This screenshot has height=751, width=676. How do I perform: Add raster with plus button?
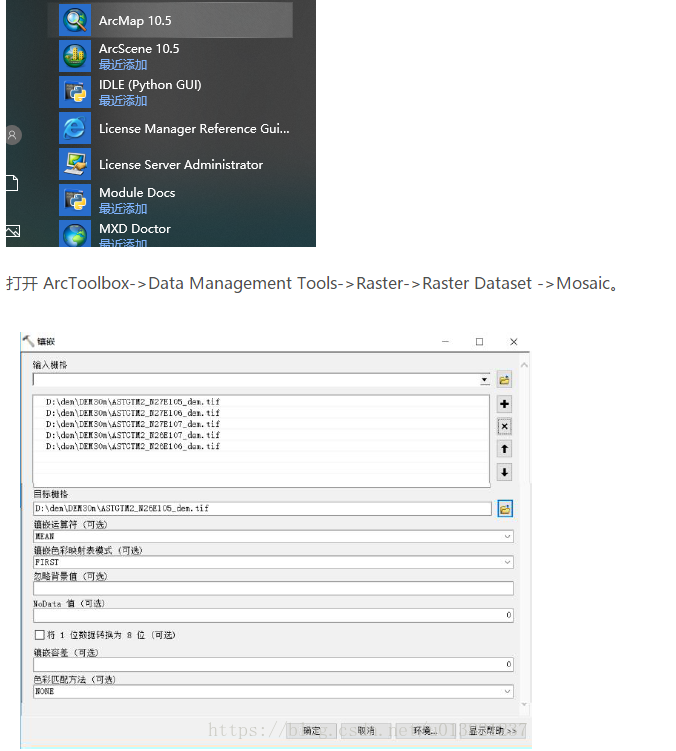click(x=504, y=404)
